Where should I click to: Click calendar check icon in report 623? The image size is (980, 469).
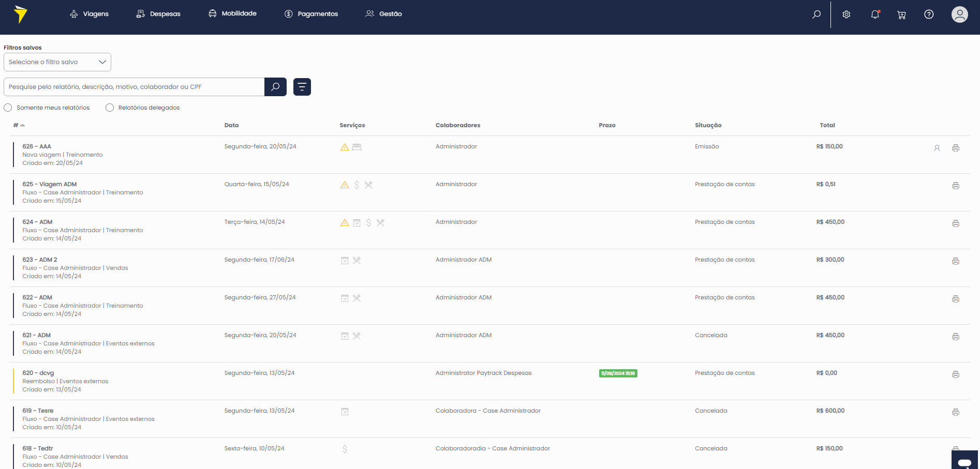(x=345, y=261)
